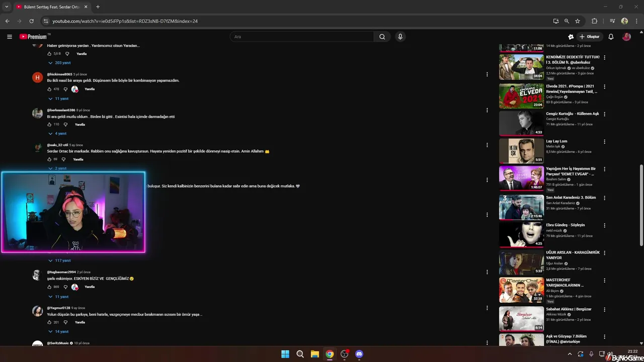Open Sen Anlat Karadeniz 3. Bölüm thumbnail
Image resolution: width=644 pixels, height=362 pixels.
tap(521, 207)
